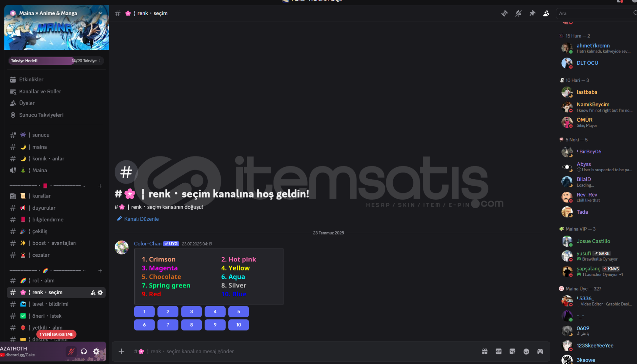The width and height of the screenshot is (637, 364).
Task: Select color button 2
Action: (x=168, y=312)
